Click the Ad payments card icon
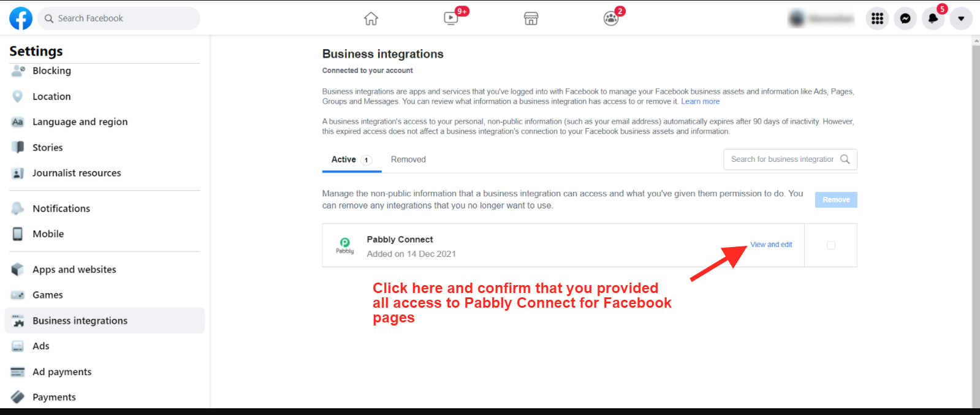Viewport: 980px width, 415px height. click(x=18, y=372)
